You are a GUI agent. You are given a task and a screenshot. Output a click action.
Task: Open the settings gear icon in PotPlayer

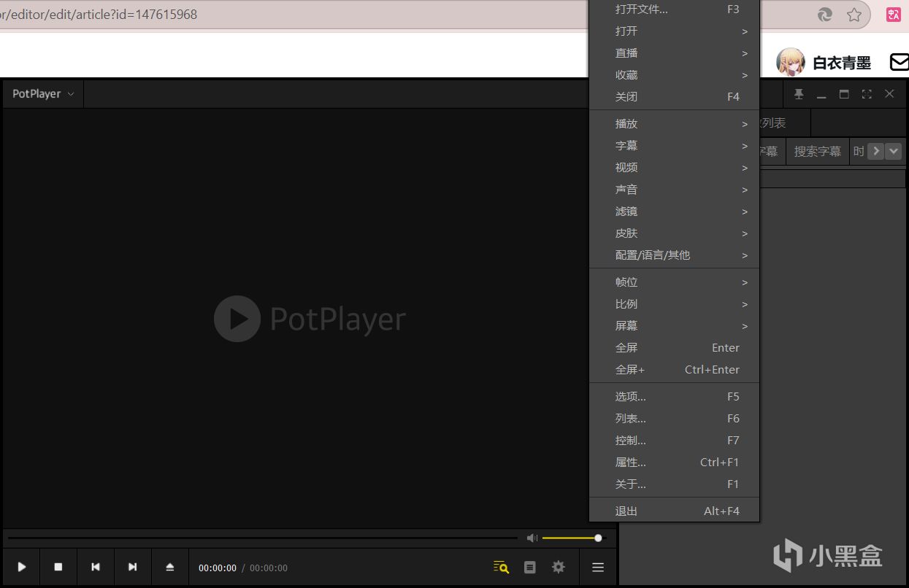[x=559, y=567]
